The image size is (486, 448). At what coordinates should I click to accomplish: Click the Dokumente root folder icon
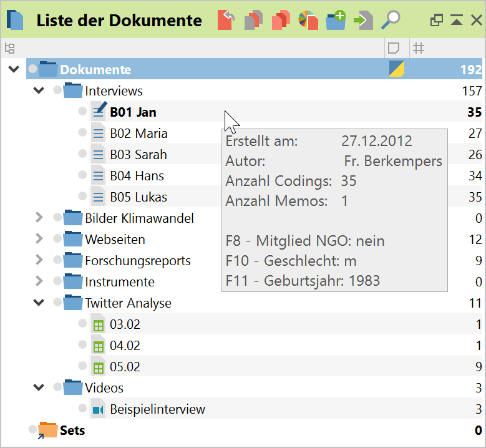coord(48,69)
